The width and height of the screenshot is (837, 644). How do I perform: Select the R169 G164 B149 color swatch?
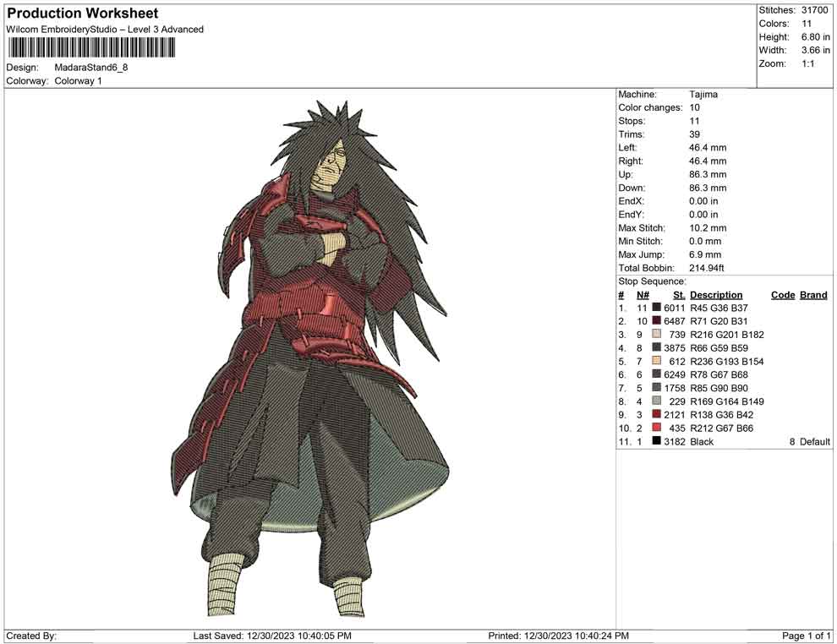tap(657, 401)
